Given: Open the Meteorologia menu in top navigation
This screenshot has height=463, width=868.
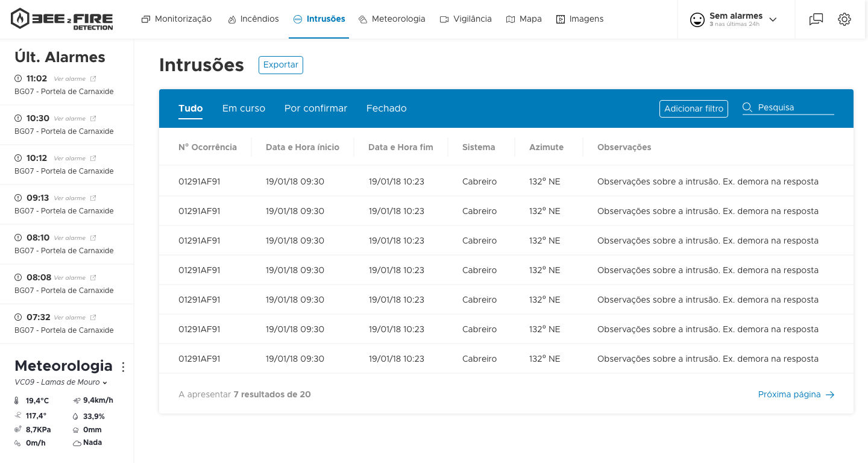Looking at the screenshot, I should click(x=392, y=19).
